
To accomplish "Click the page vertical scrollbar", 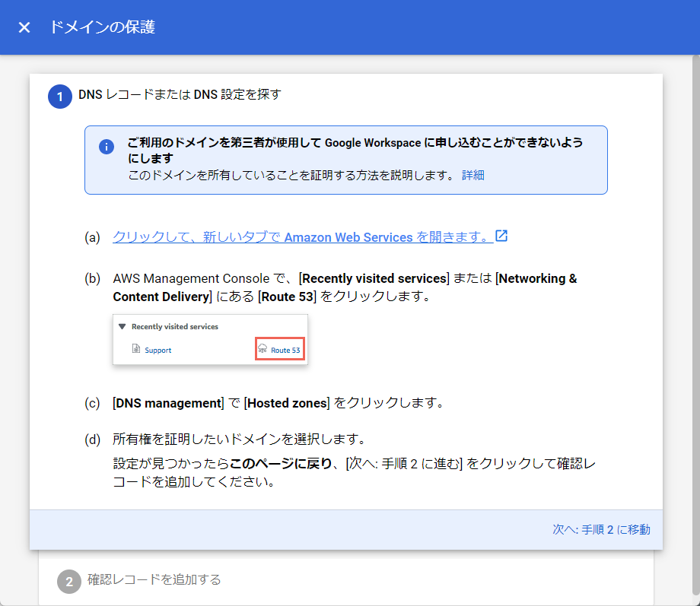I will 695,325.
